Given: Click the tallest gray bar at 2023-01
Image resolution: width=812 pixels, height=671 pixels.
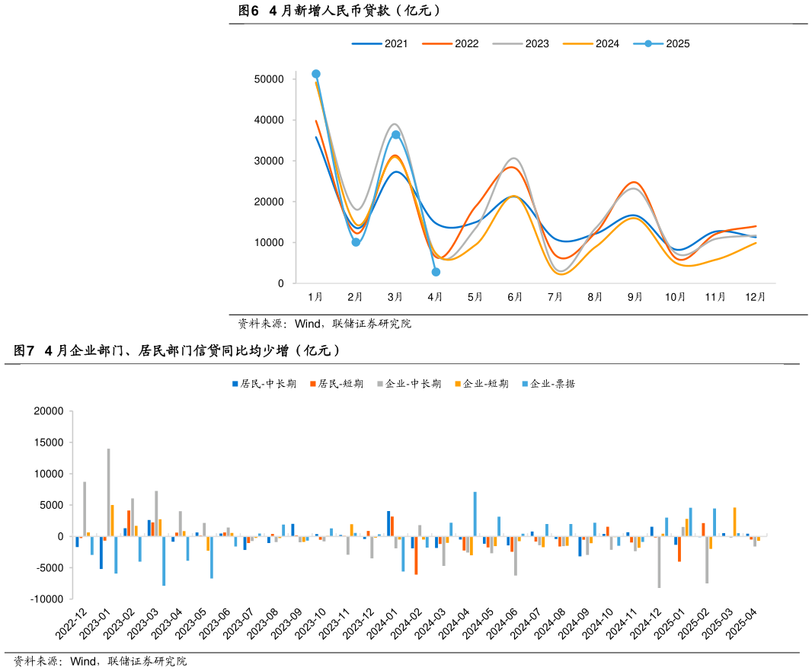Looking at the screenshot, I should click(108, 492).
